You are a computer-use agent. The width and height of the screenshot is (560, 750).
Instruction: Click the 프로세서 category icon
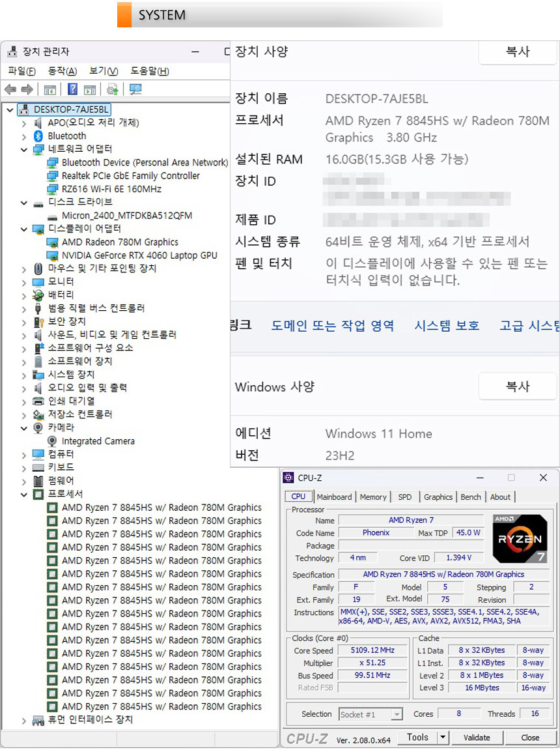click(38, 494)
